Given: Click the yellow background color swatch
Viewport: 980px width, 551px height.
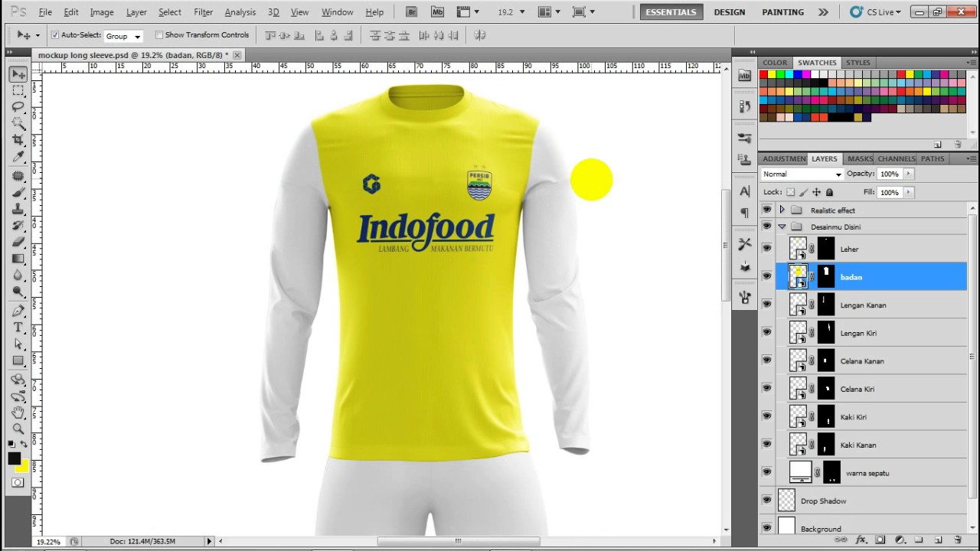Looking at the screenshot, I should [24, 466].
